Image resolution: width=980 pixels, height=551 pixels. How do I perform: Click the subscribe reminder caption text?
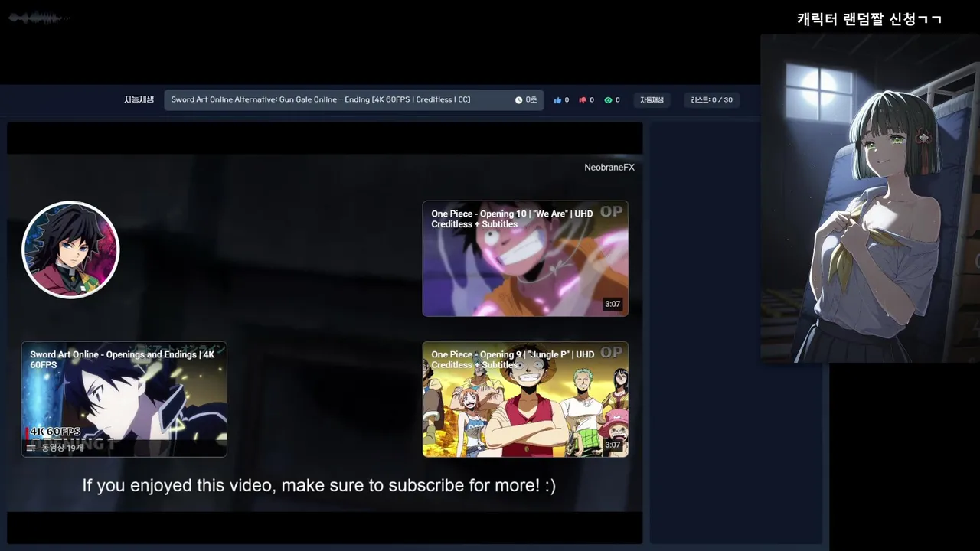coord(318,485)
